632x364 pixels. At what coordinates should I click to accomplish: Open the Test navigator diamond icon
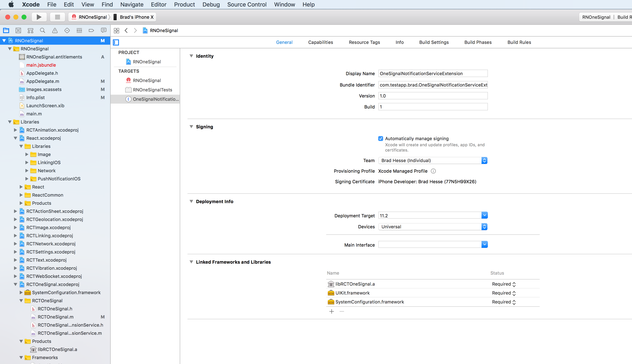(x=67, y=30)
